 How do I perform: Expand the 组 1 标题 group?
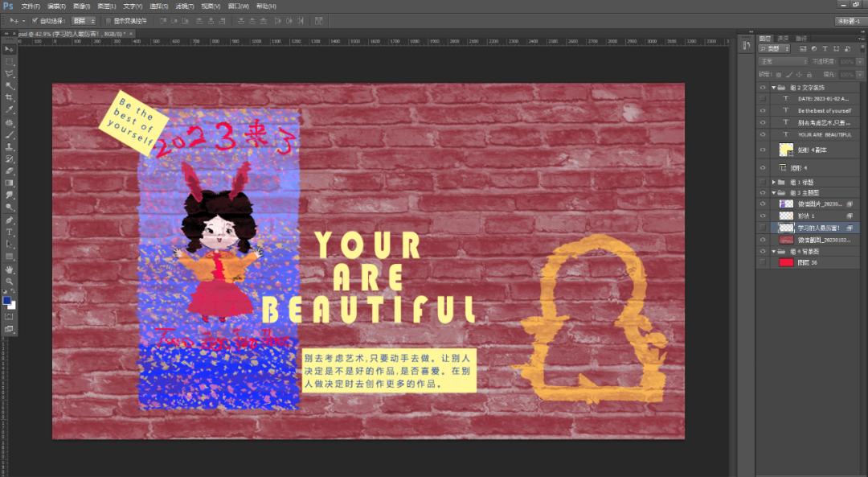click(x=773, y=183)
